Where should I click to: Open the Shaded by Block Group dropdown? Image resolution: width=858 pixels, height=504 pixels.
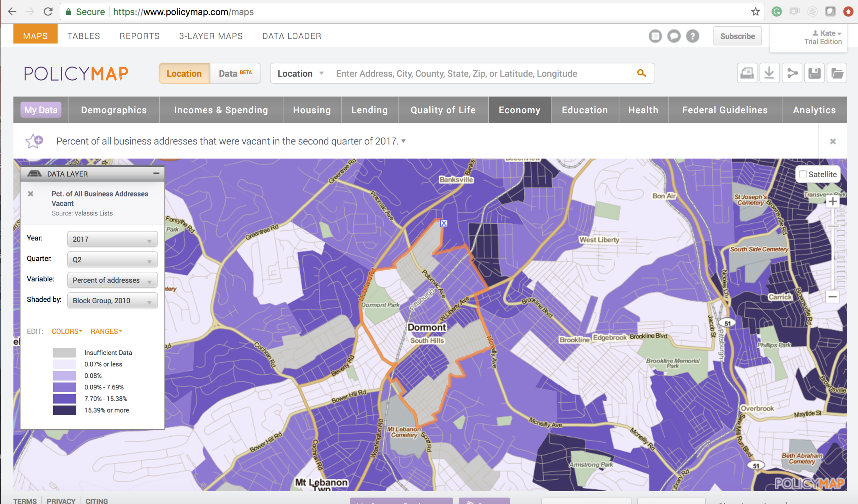pyautogui.click(x=112, y=301)
